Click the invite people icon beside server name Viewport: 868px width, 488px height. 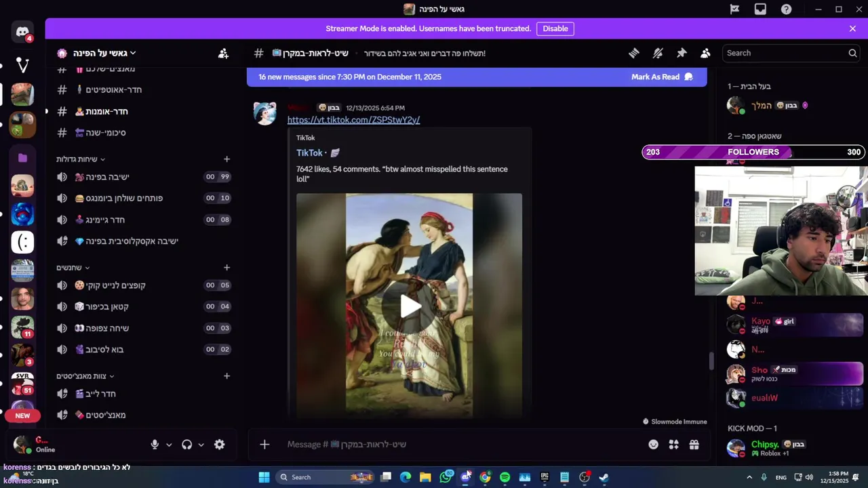click(x=223, y=53)
